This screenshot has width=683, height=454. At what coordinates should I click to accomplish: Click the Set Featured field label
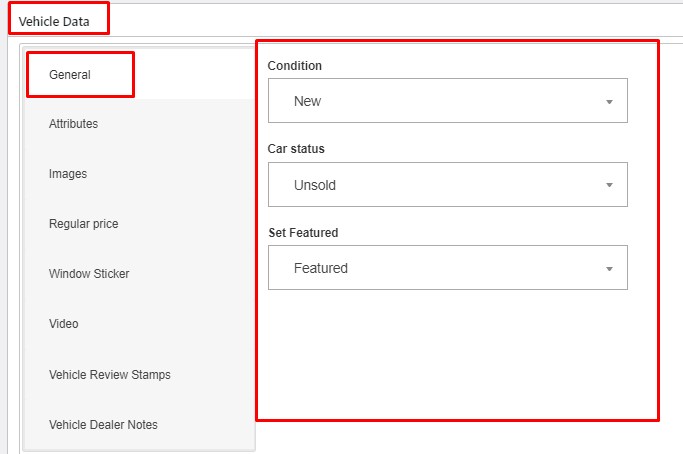point(303,233)
